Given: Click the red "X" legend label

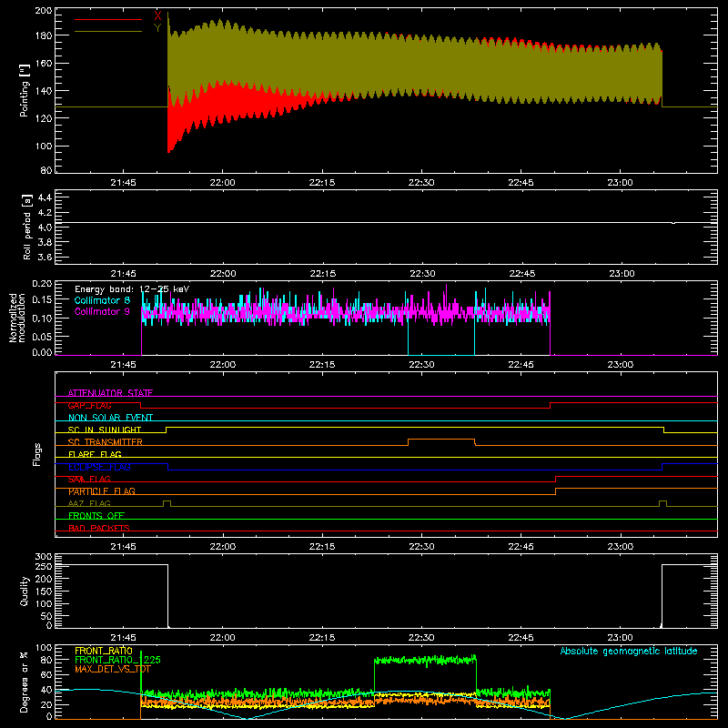Looking at the screenshot, I should [x=157, y=15].
